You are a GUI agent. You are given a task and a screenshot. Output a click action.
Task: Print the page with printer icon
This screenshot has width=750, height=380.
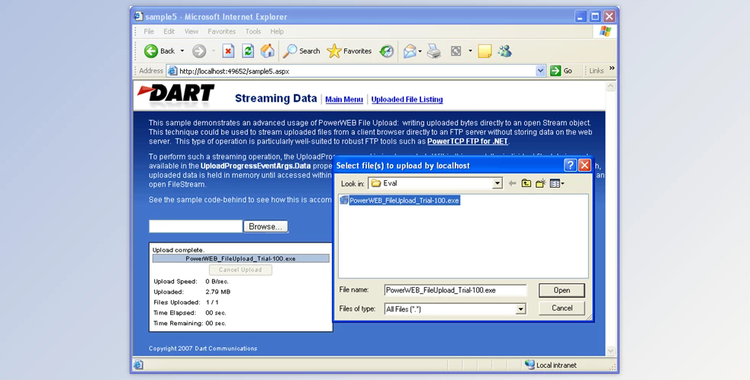click(x=434, y=51)
